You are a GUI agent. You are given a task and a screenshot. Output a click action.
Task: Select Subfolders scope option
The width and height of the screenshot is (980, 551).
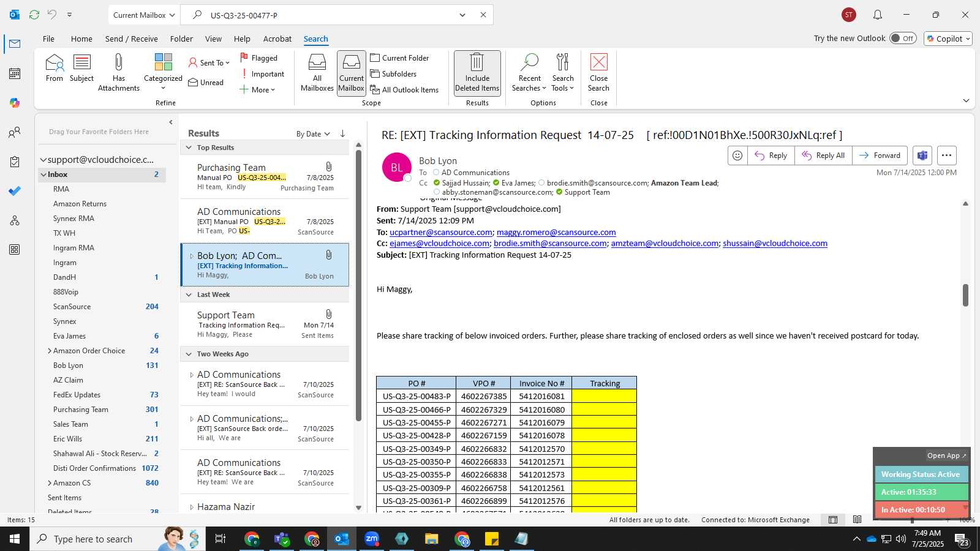(x=393, y=74)
